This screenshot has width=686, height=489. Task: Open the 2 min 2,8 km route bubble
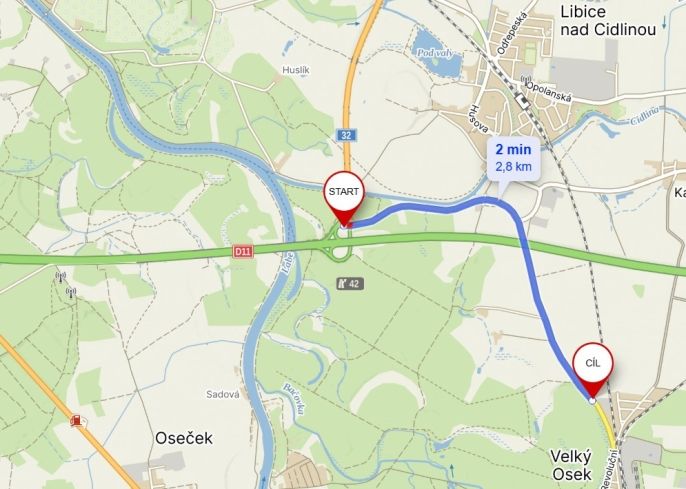pos(514,158)
